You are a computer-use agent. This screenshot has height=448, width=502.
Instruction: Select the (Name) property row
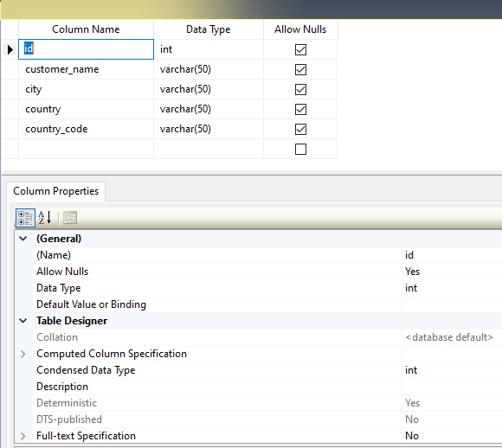tap(267, 255)
